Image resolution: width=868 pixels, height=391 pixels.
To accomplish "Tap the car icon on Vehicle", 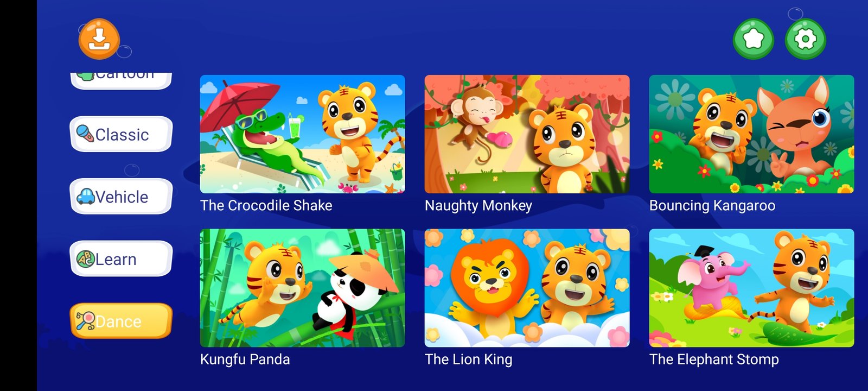I will pyautogui.click(x=86, y=197).
